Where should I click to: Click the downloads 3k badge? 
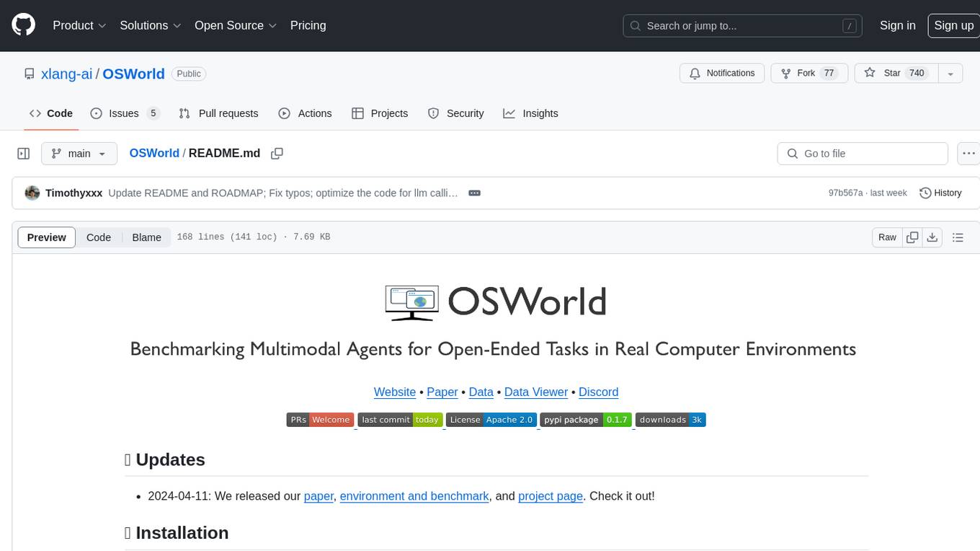670,420
